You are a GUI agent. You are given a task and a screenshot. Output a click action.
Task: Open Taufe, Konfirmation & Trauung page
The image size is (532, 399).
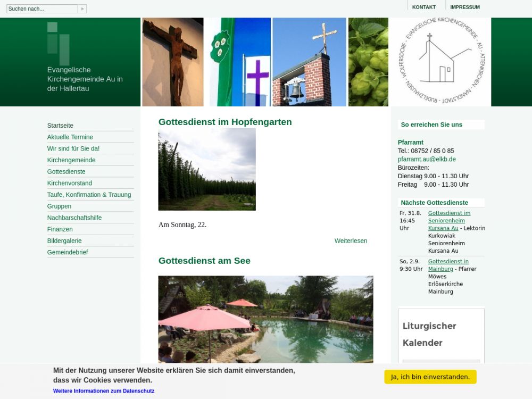(89, 195)
